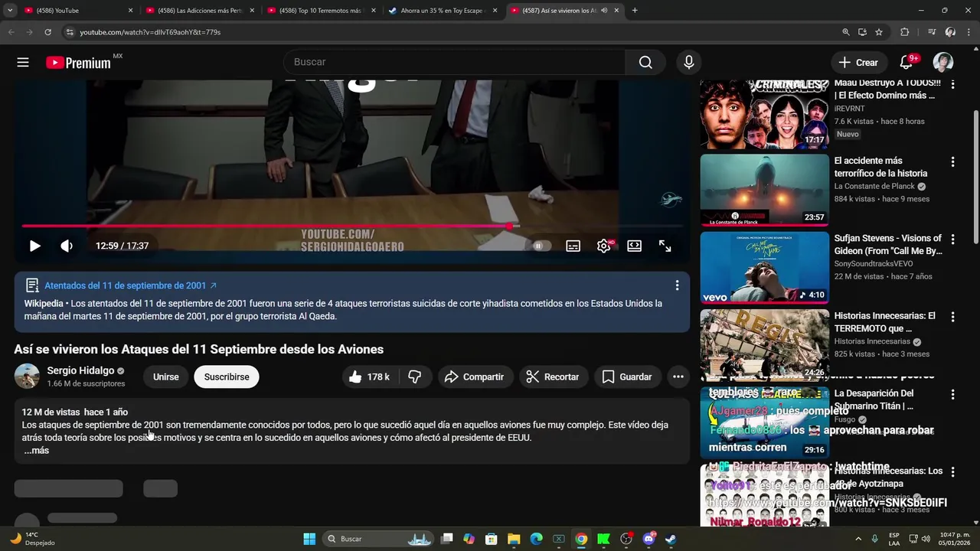The height and width of the screenshot is (551, 980).
Task: Toggle the autoplay switch
Action: coord(541,246)
